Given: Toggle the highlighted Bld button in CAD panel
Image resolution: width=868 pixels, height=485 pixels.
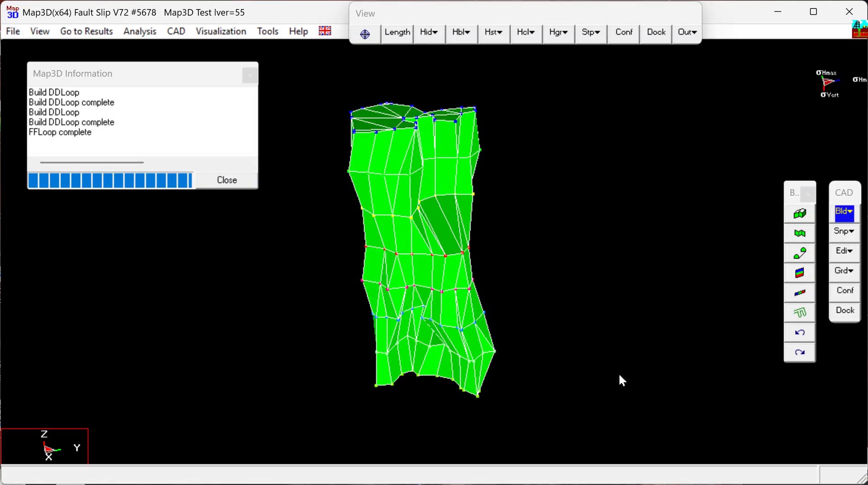Looking at the screenshot, I should click(844, 212).
